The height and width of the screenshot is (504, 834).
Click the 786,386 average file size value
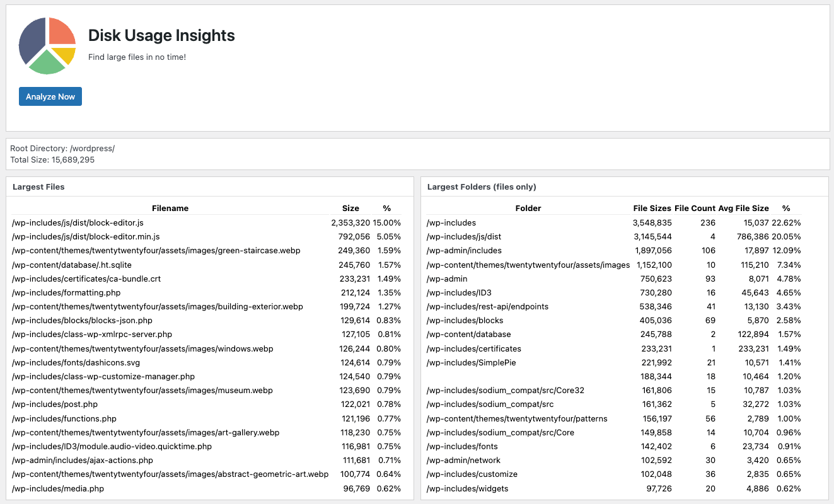752,236
